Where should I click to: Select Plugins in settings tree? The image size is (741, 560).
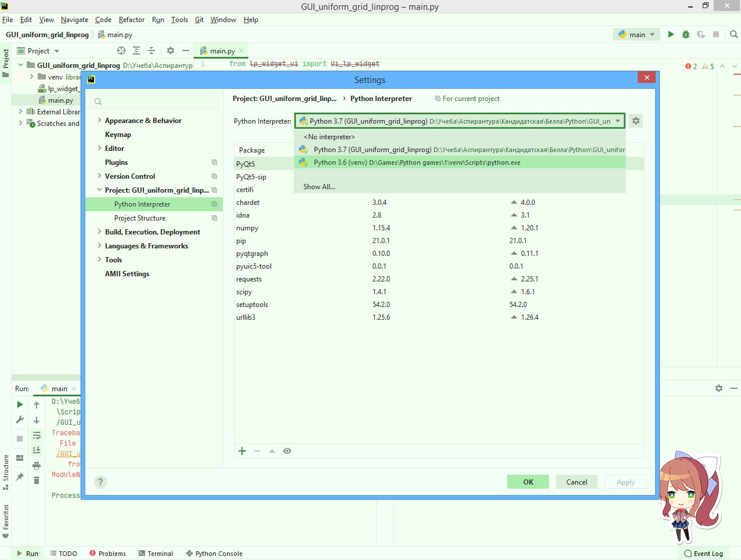pos(116,162)
